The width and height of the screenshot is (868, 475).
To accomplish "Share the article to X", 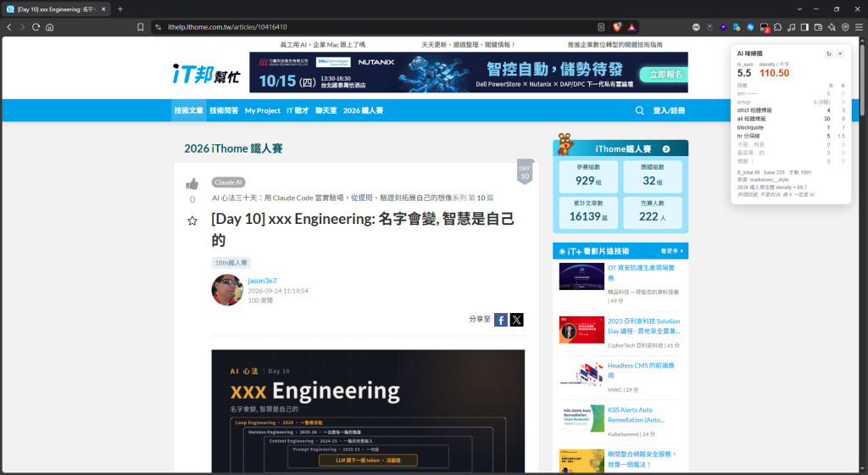I will (516, 320).
